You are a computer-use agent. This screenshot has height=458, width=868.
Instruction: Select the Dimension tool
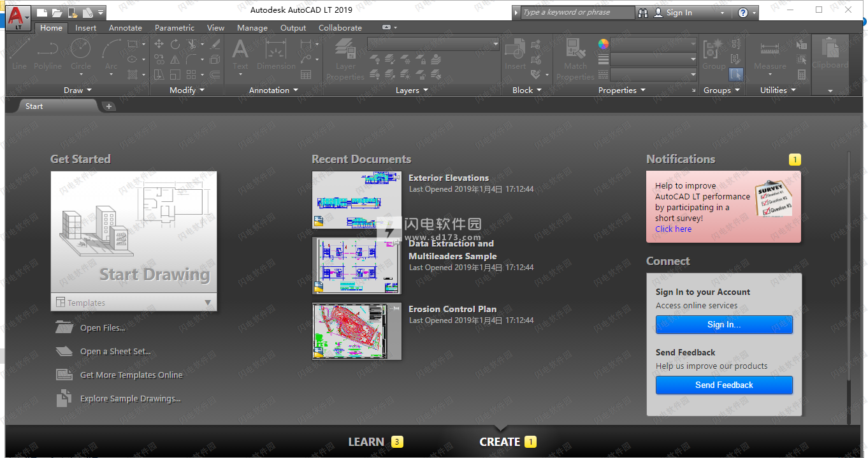276,55
